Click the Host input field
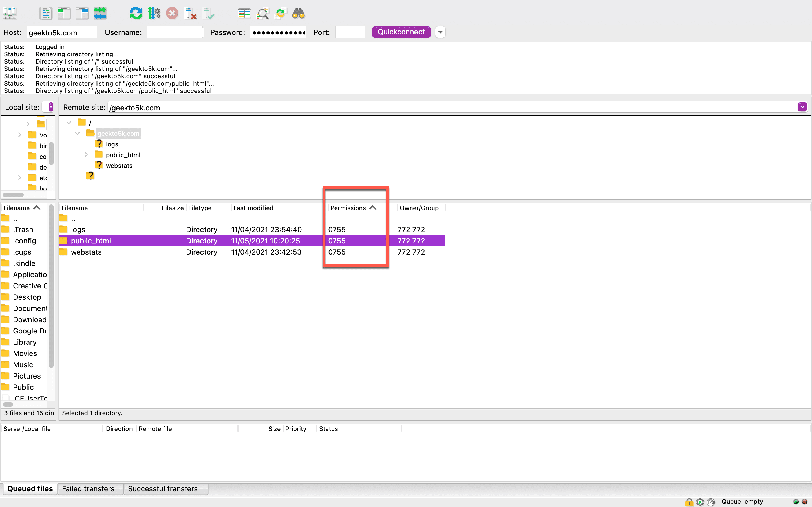The width and height of the screenshot is (812, 507). (x=63, y=32)
